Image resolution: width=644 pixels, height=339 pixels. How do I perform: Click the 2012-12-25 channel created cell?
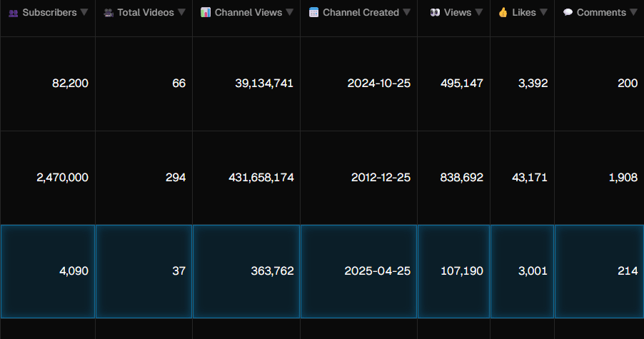[x=359, y=178]
